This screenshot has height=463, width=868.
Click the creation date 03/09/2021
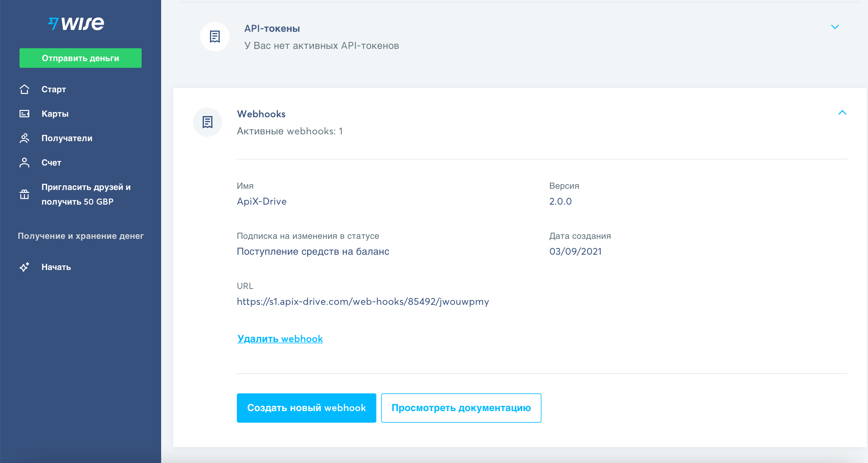tap(575, 251)
